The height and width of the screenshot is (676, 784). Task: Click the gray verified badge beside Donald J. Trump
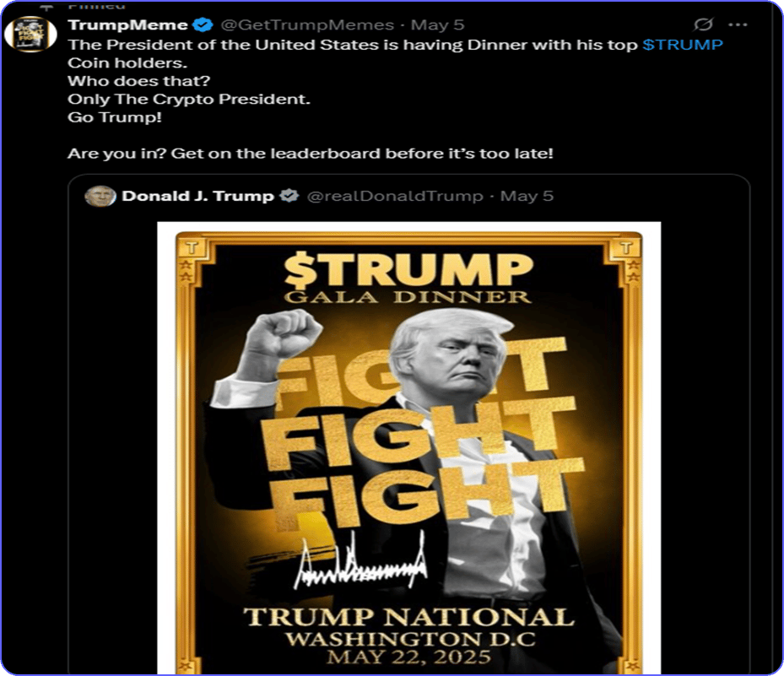click(289, 196)
